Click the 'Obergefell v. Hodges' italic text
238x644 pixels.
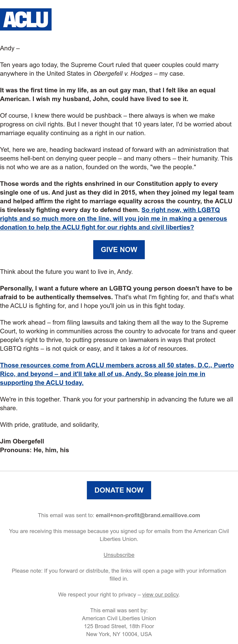(123, 74)
